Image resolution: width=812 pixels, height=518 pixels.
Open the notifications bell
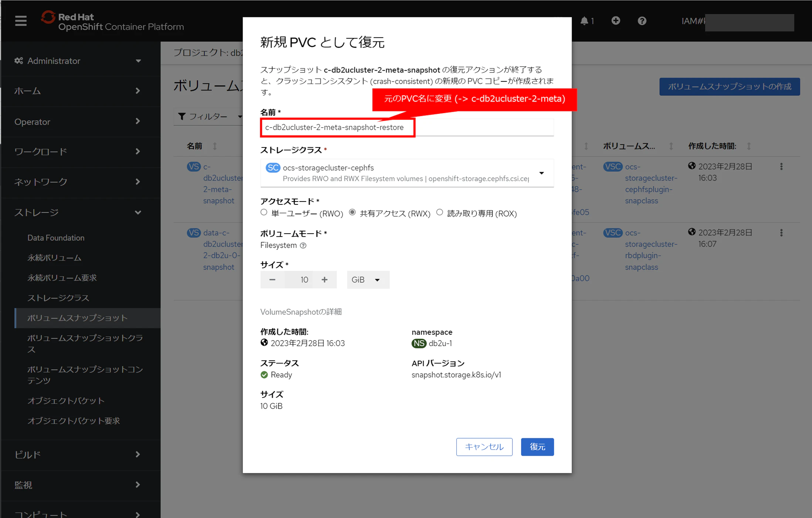586,21
